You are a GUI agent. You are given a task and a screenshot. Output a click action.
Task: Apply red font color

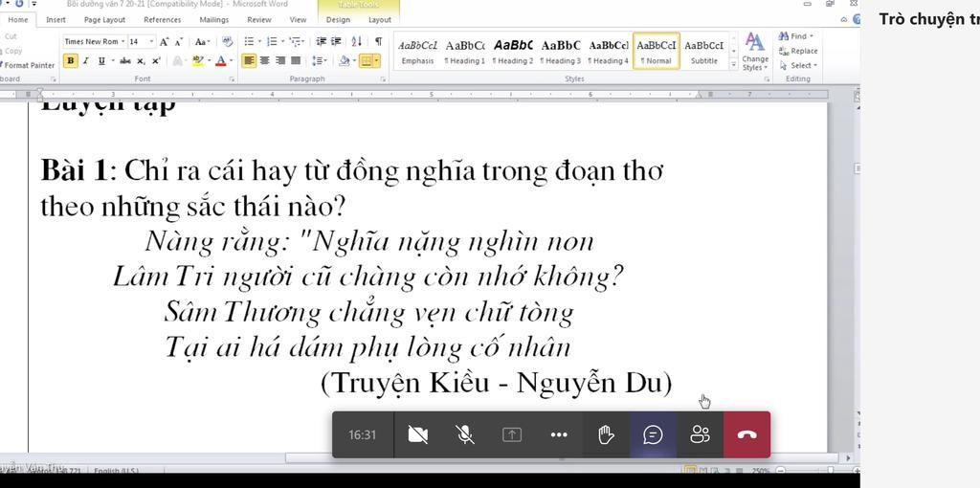pos(221,60)
